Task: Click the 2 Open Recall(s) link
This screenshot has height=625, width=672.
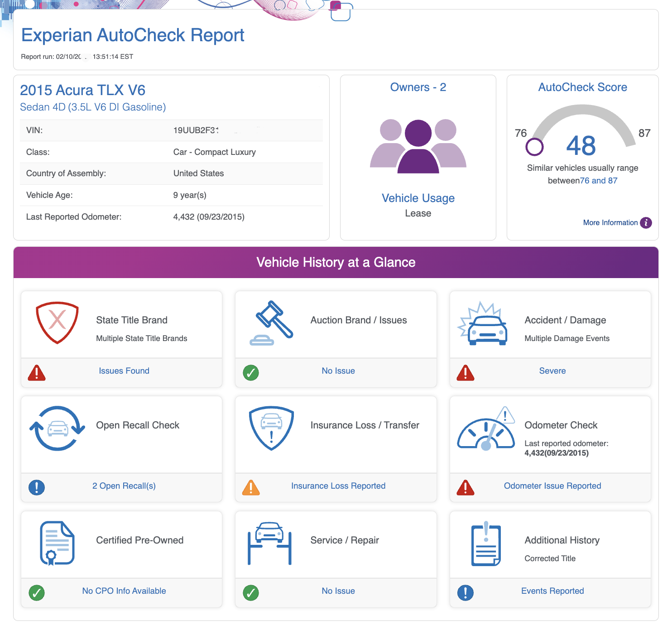Action: [124, 486]
